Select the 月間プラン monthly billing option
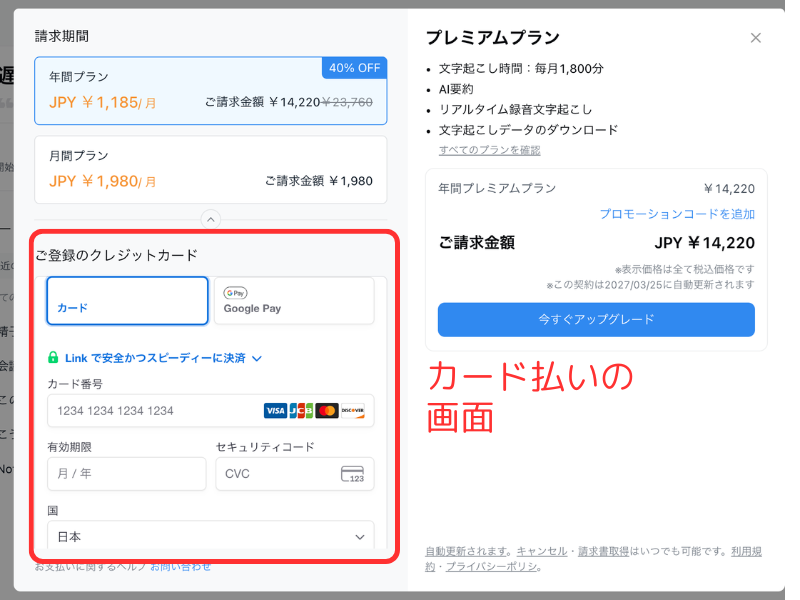The width and height of the screenshot is (800, 600). (x=210, y=169)
